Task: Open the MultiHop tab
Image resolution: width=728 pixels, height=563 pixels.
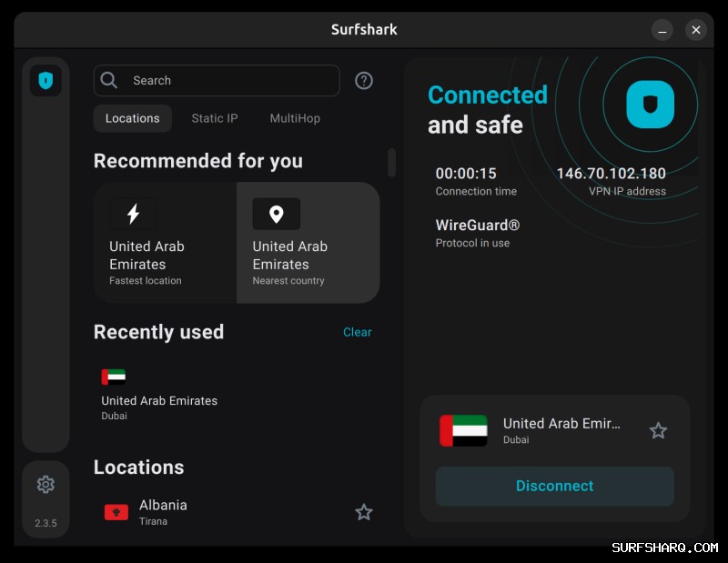Action: click(x=294, y=118)
